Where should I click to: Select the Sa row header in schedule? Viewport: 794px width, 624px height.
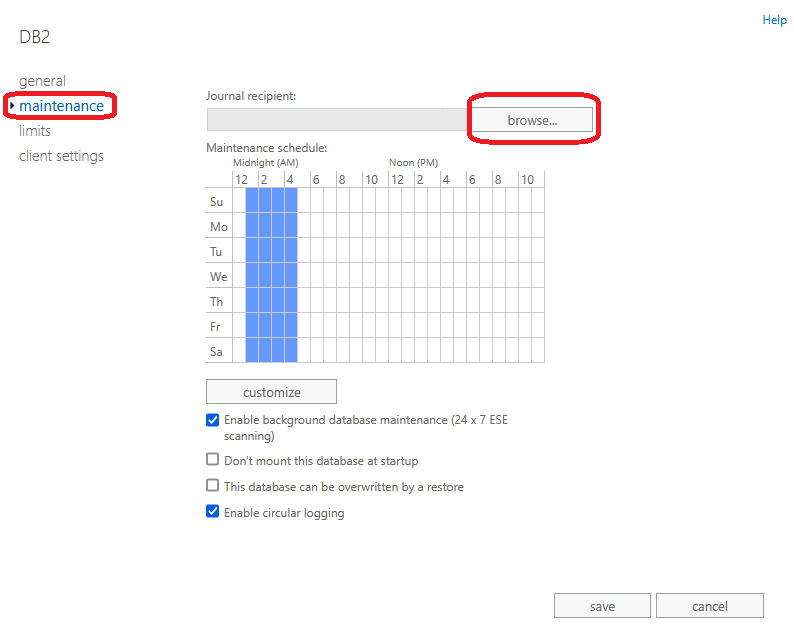tap(217, 352)
